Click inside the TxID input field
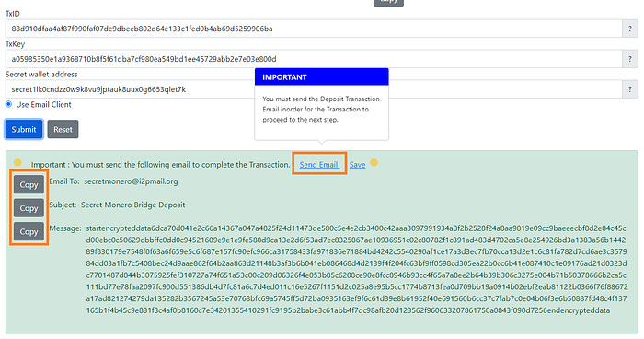The width and height of the screenshot is (644, 339). pyautogui.click(x=314, y=29)
